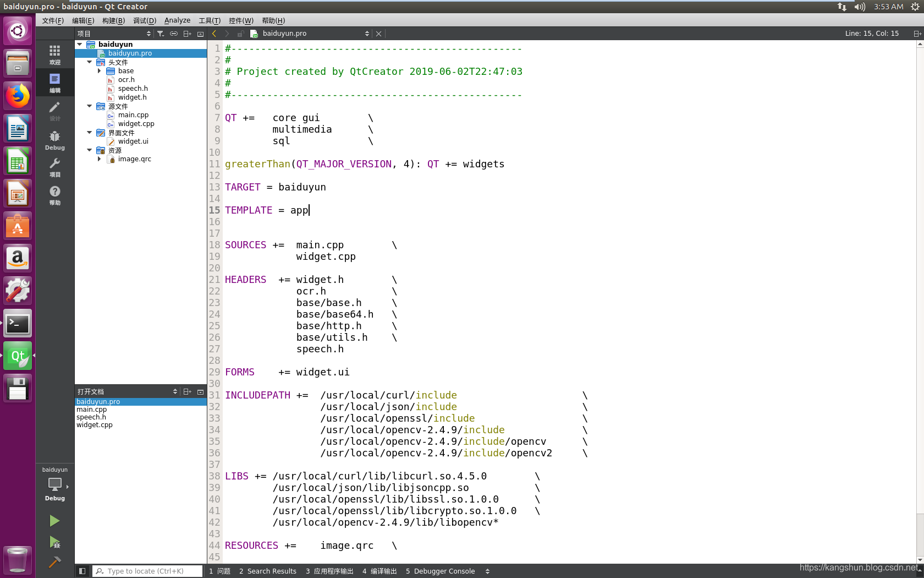Click the Line 15, Col 15 position indicator

coord(872,34)
